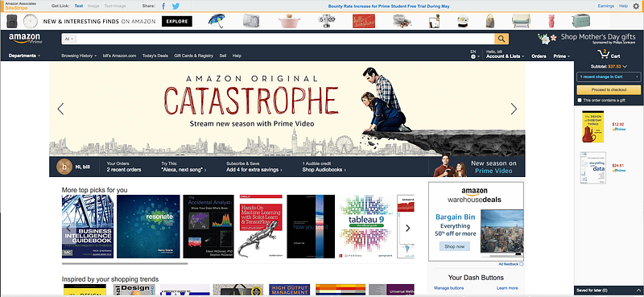Image resolution: width=644 pixels, height=297 pixels.
Task: Focus the Amazon search input field
Action: coord(286,39)
